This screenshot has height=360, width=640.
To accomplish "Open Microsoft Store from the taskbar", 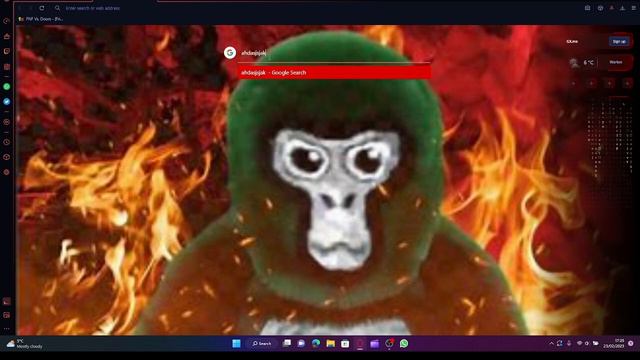I will click(x=345, y=344).
